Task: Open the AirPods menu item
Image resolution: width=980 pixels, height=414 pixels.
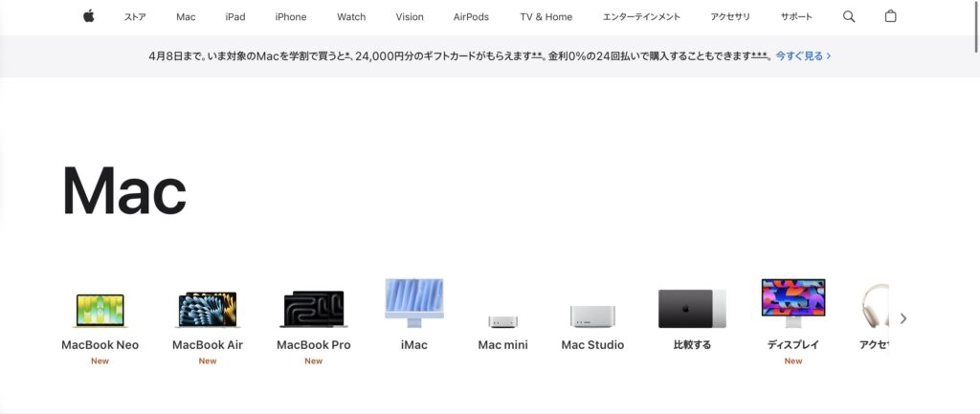Action: [x=471, y=17]
